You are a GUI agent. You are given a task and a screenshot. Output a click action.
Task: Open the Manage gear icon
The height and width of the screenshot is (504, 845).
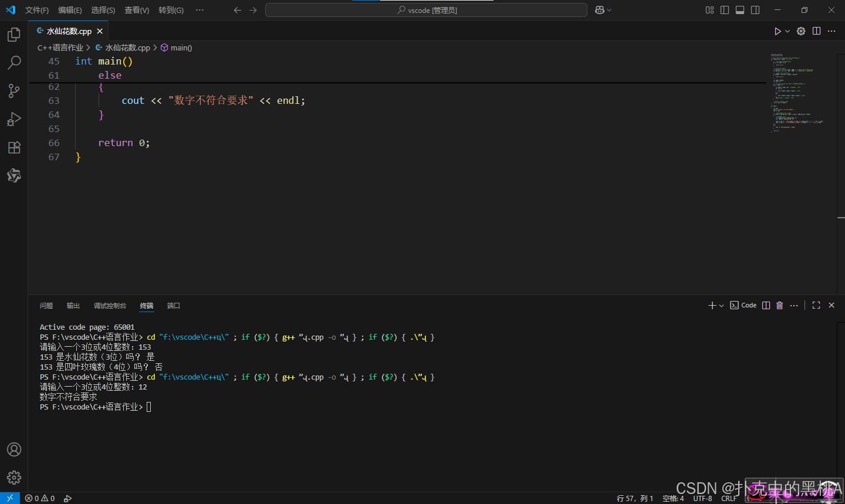(14, 478)
